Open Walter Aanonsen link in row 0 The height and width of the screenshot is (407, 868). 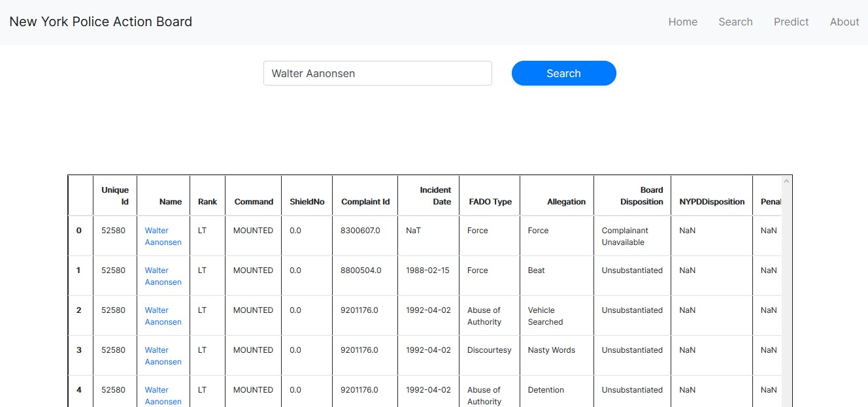[163, 236]
